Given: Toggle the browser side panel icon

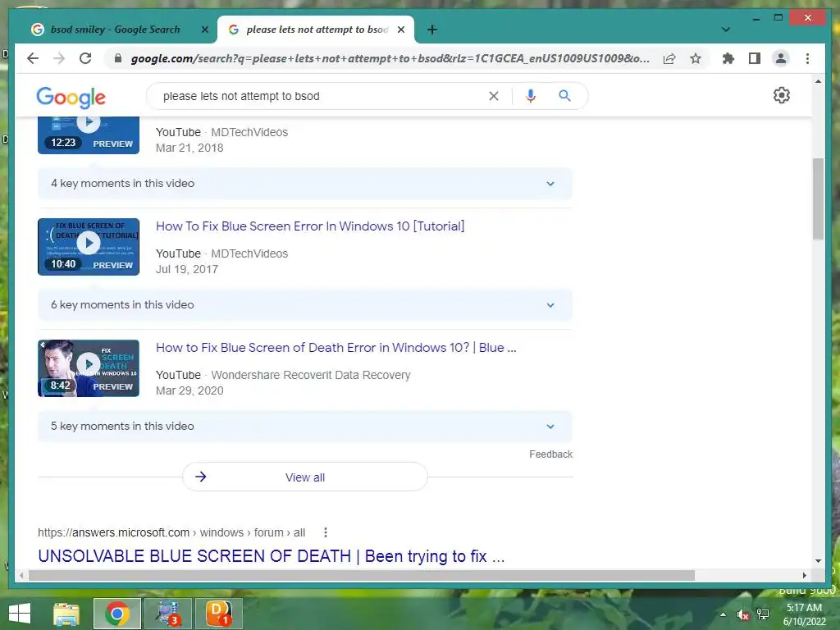Looking at the screenshot, I should (755, 58).
